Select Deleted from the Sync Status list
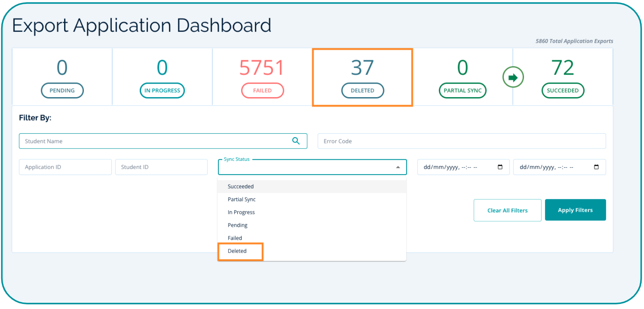 pos(237,251)
